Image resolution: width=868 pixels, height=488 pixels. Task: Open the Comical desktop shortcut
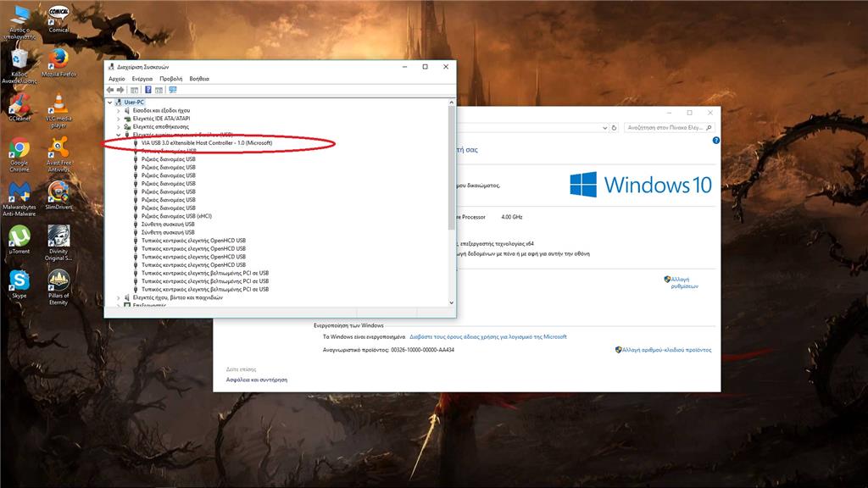pyautogui.click(x=58, y=19)
